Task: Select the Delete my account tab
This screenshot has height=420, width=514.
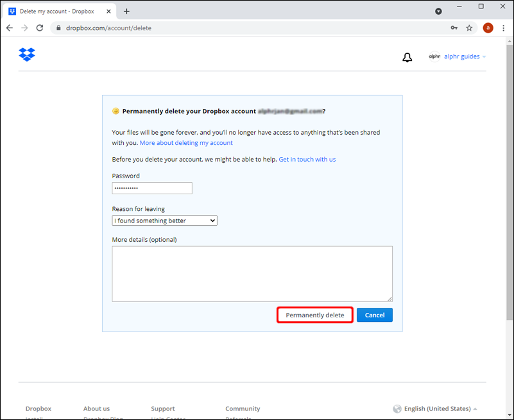Action: point(56,11)
